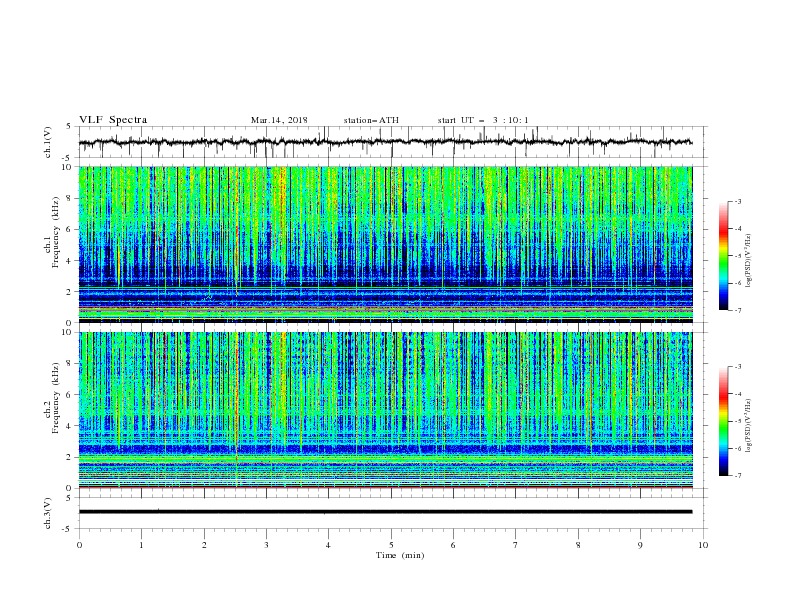Click the "10" kHz tick on ch.2 frequency axis
The height and width of the screenshot is (612, 792).
[68, 332]
